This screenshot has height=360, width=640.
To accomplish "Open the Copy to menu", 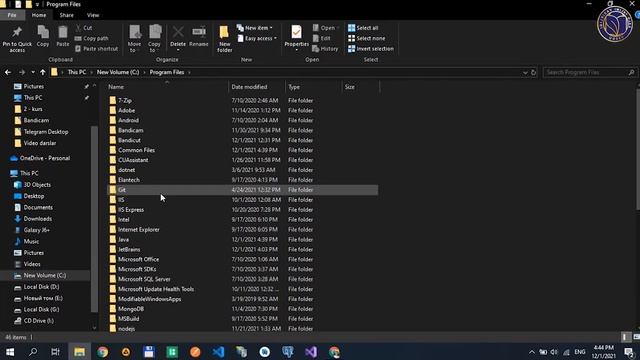I will pyautogui.click(x=154, y=39).
